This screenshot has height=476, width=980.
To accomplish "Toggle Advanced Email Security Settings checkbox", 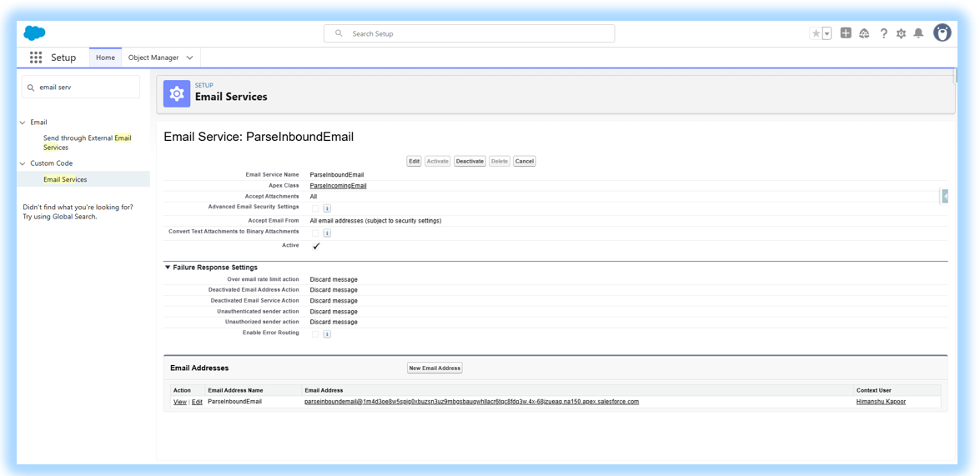I will tap(315, 208).
